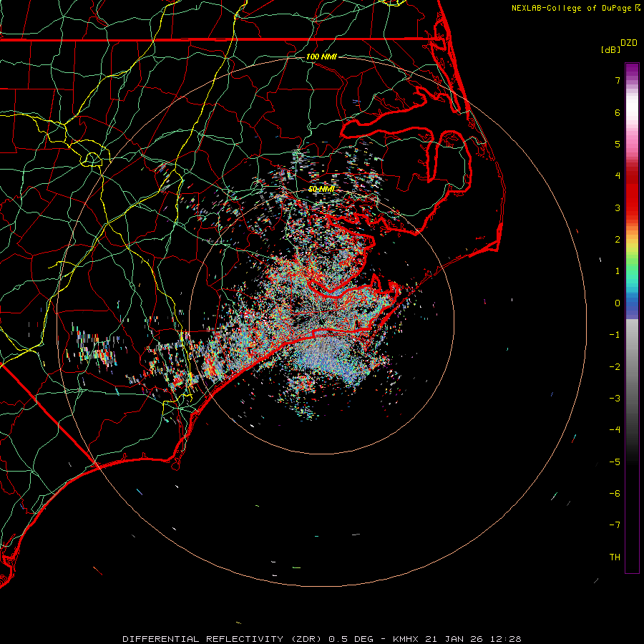Click the 7 value on the scale
644x644 pixels.
pos(618,80)
